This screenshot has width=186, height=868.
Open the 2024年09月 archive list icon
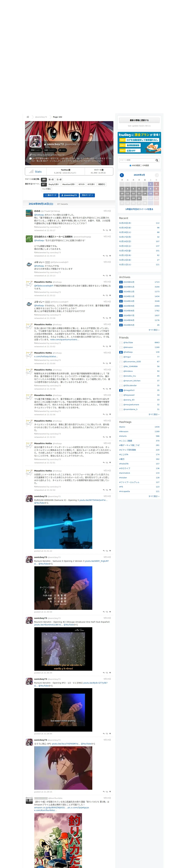(121, 306)
